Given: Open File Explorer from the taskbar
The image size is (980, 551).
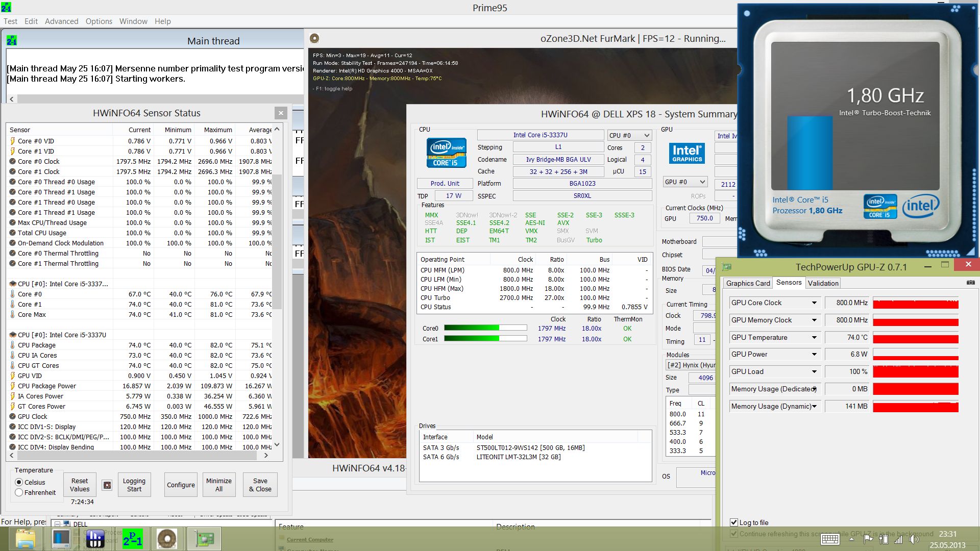Looking at the screenshot, I should pyautogui.click(x=25, y=539).
